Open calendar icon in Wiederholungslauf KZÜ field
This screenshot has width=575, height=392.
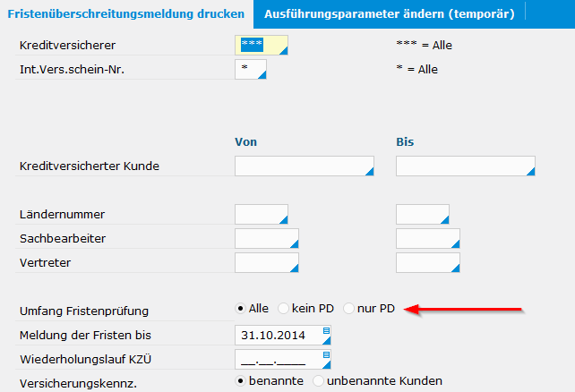(326, 355)
